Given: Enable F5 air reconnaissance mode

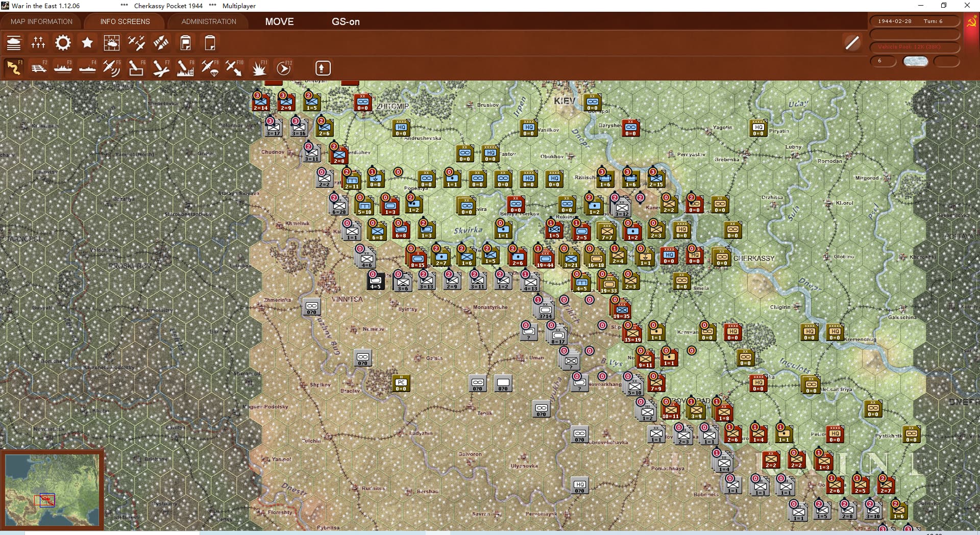Looking at the screenshot, I should [x=112, y=68].
